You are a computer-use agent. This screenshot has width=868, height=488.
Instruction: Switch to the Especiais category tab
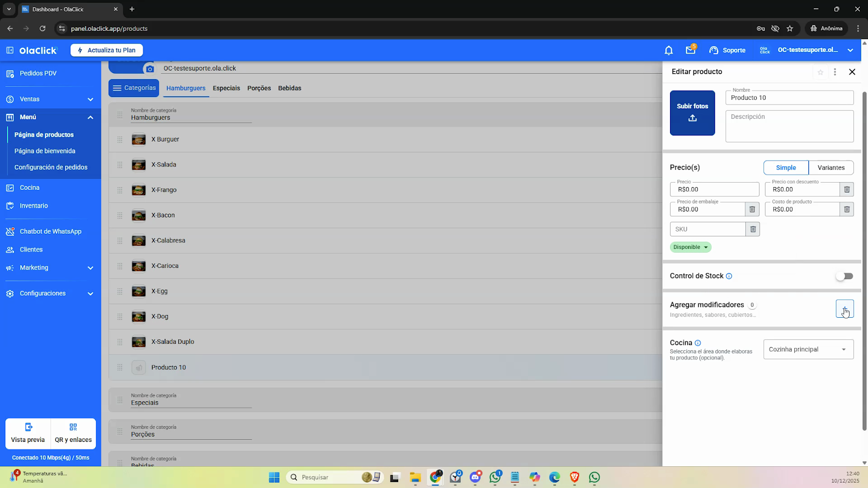226,88
